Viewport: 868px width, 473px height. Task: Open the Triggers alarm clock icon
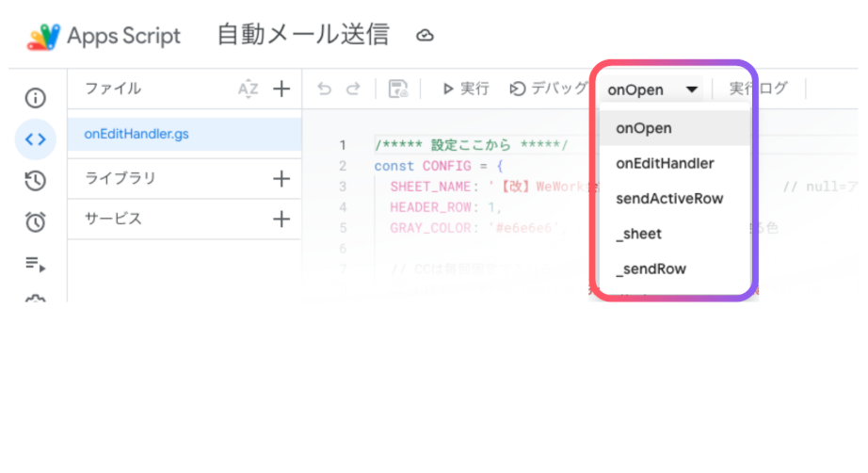click(36, 222)
